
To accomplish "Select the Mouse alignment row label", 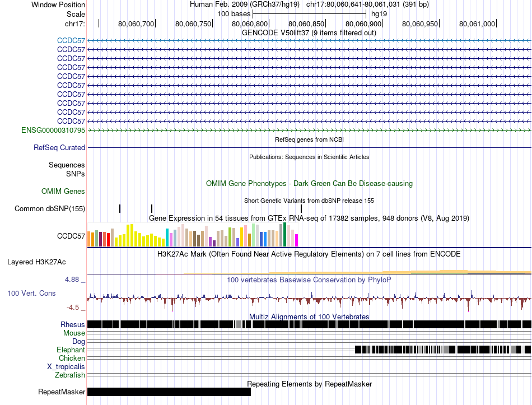I will pos(74,333).
